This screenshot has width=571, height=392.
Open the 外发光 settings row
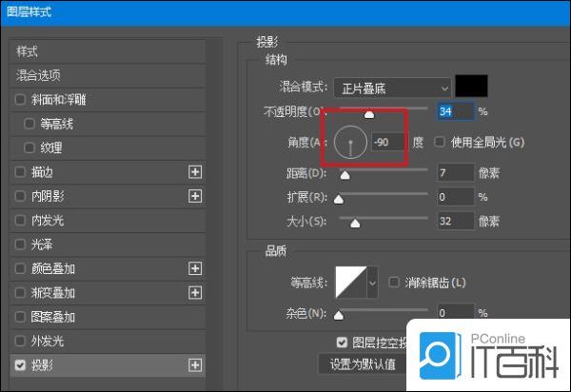[108, 341]
